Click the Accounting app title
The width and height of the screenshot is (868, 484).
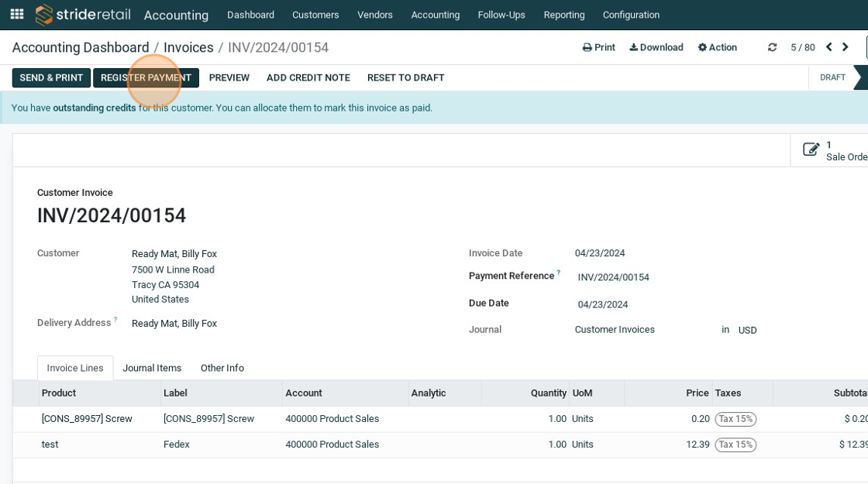point(176,15)
